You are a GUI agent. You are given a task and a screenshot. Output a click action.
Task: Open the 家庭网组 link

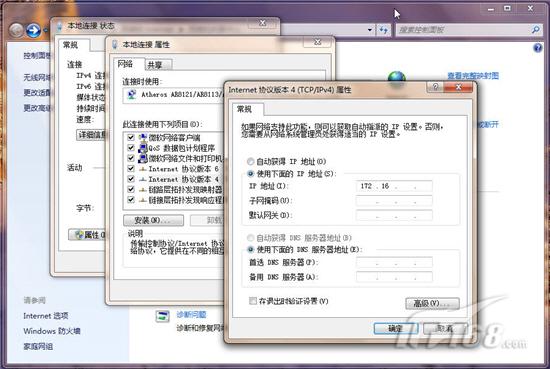[38, 346]
